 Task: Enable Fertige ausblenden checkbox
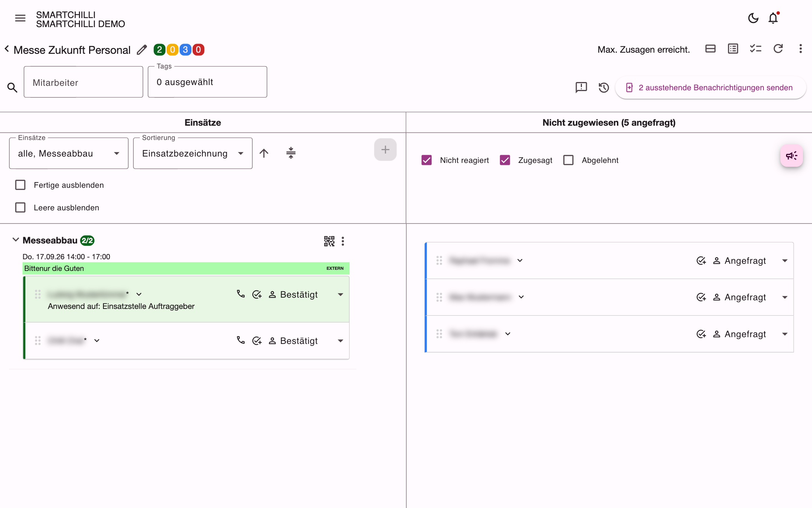coord(20,185)
